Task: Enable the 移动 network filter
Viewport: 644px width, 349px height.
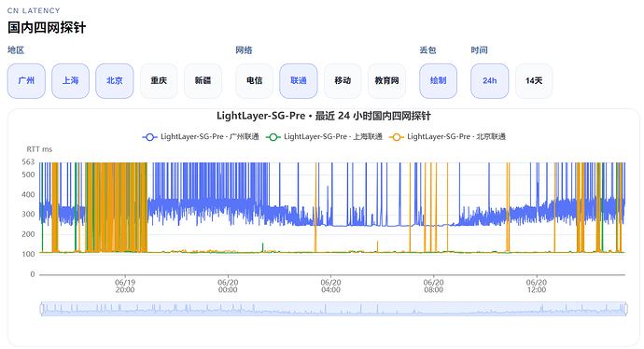Action: [343, 81]
